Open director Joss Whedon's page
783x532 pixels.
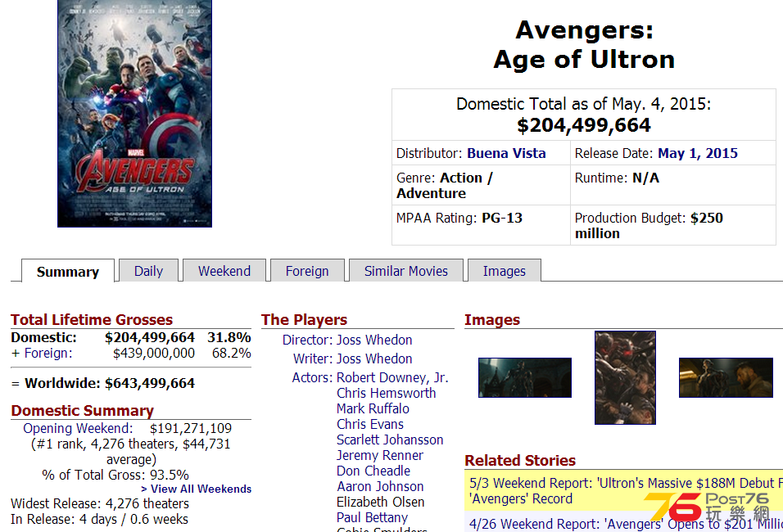(x=374, y=340)
